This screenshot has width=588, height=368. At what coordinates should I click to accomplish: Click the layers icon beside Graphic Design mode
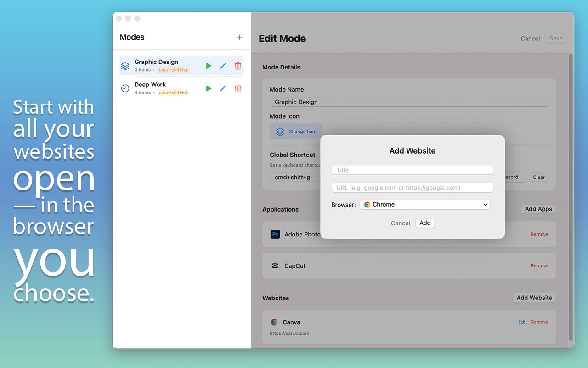tap(125, 66)
